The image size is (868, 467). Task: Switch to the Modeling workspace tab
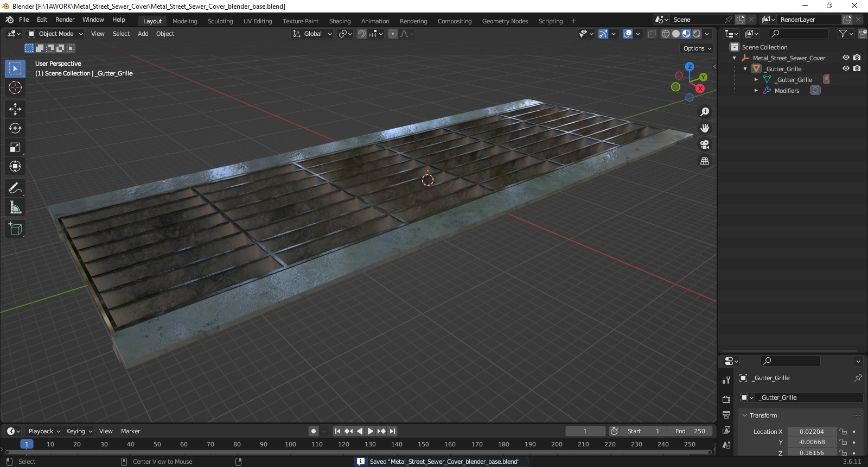(184, 21)
